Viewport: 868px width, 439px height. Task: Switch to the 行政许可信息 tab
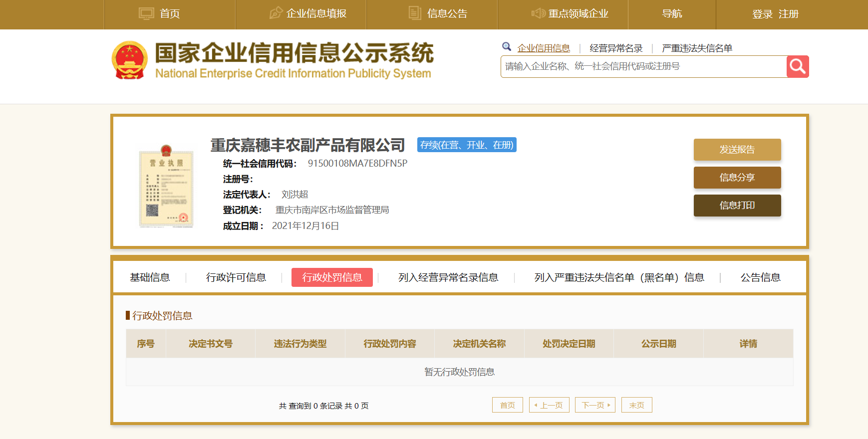(236, 277)
